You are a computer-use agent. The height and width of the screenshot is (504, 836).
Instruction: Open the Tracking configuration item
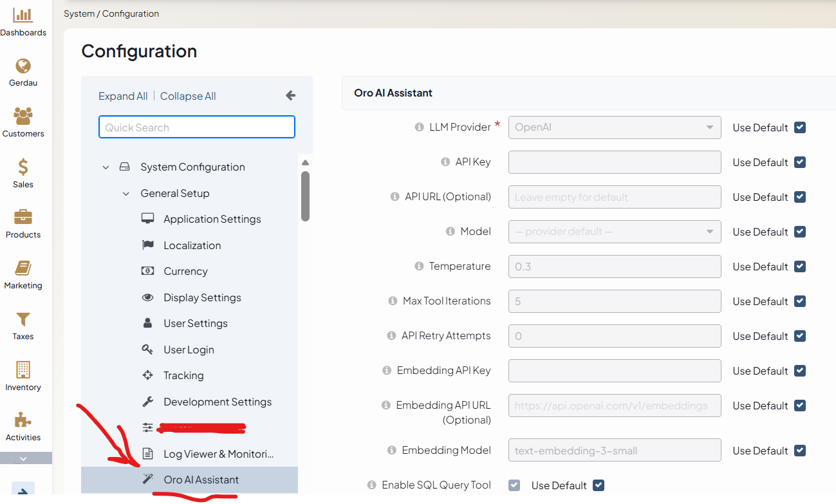pos(183,375)
